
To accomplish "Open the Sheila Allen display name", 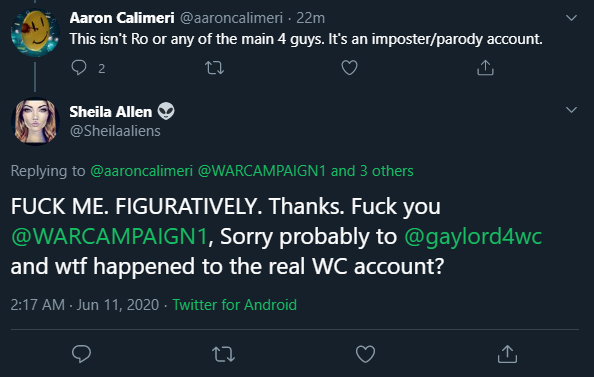I will (111, 112).
